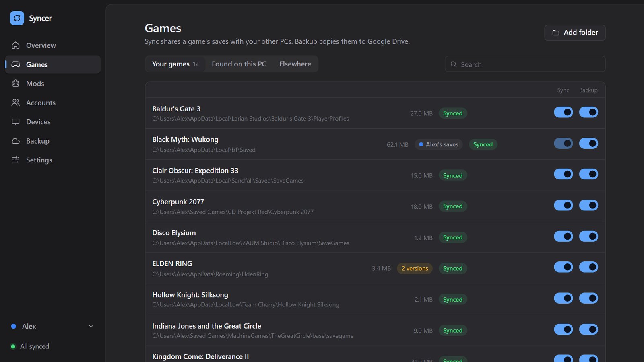Viewport: 644px width, 362px height.
Task: Open Settings via the sliders icon
Action: click(x=16, y=160)
